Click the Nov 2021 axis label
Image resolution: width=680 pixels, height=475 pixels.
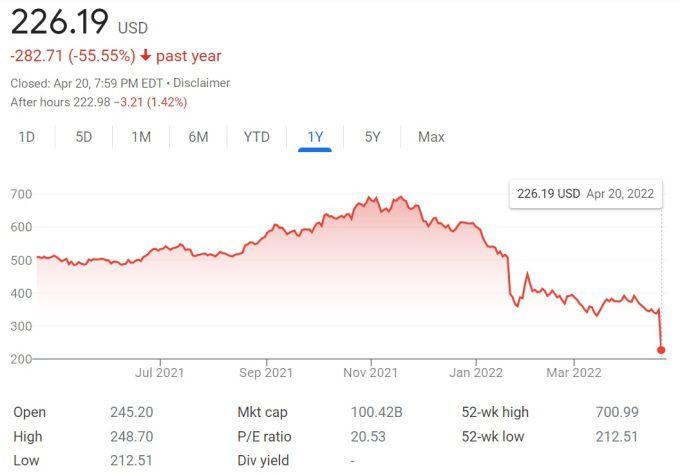coord(371,373)
